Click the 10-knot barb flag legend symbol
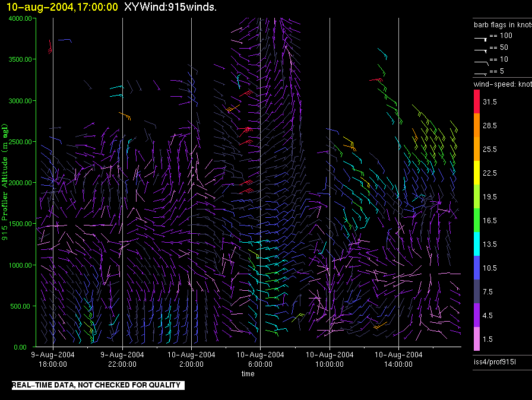532x400 pixels. (x=481, y=63)
